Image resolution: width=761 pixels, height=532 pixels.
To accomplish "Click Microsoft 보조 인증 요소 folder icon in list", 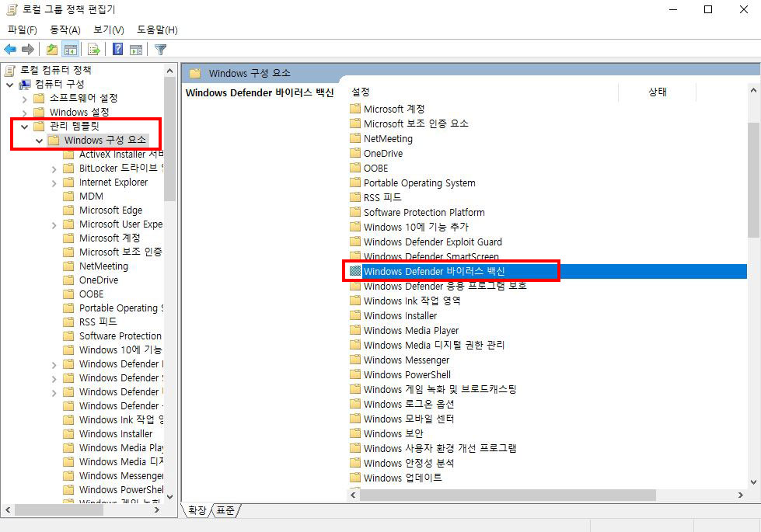I will pyautogui.click(x=355, y=123).
